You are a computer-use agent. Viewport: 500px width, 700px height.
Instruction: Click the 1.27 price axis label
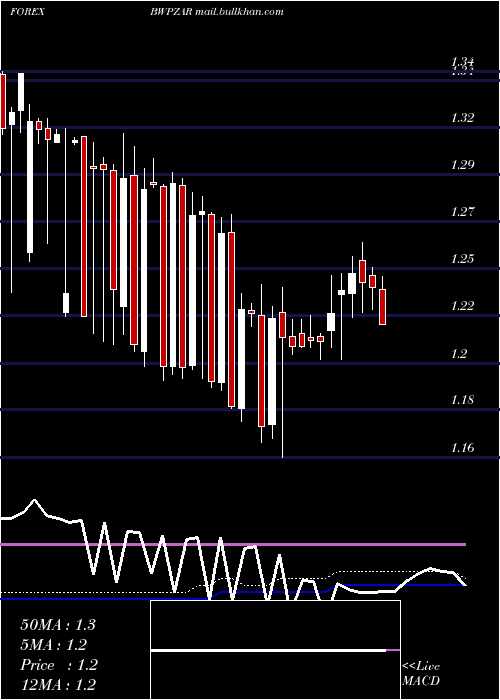(462, 212)
